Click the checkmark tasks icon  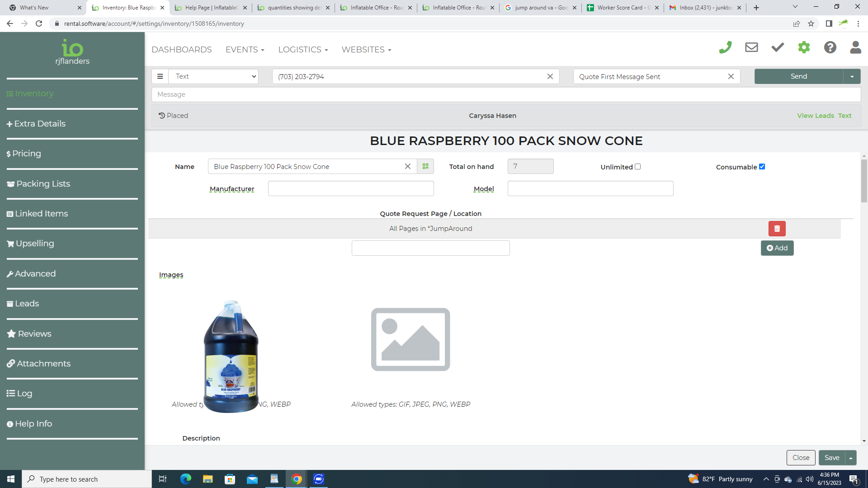[778, 47]
